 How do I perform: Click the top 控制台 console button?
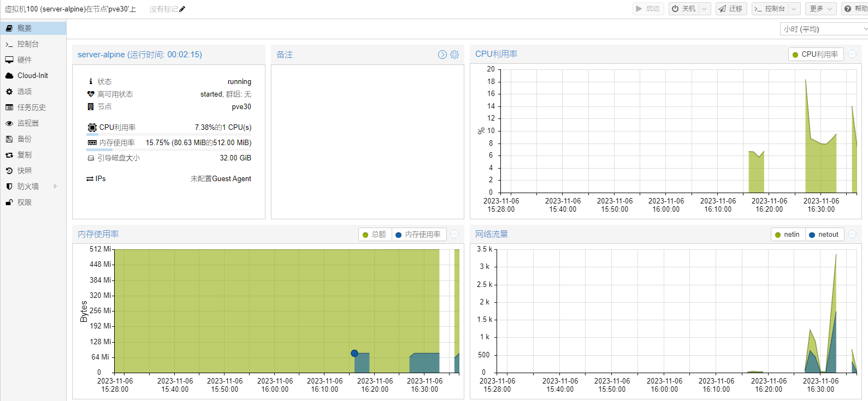770,9
